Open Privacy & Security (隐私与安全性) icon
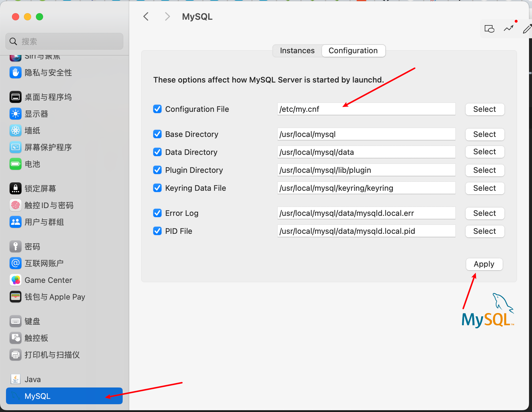532x412 pixels. pyautogui.click(x=16, y=72)
